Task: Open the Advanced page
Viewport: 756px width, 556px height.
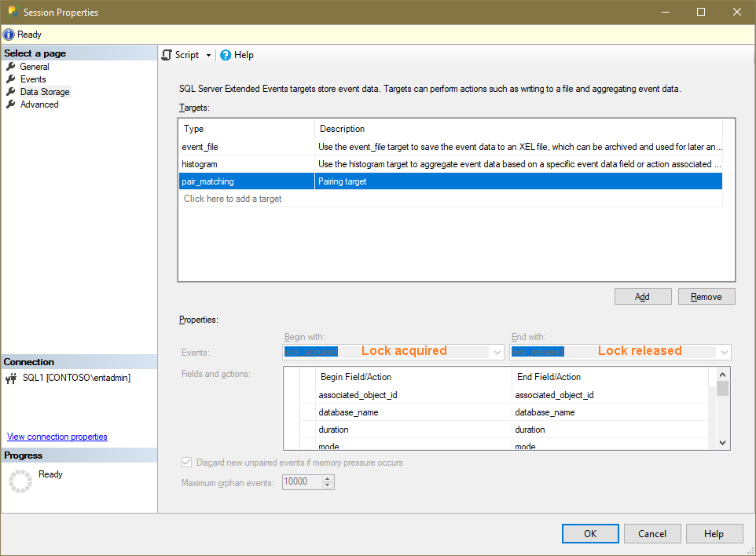Action: 39,104
